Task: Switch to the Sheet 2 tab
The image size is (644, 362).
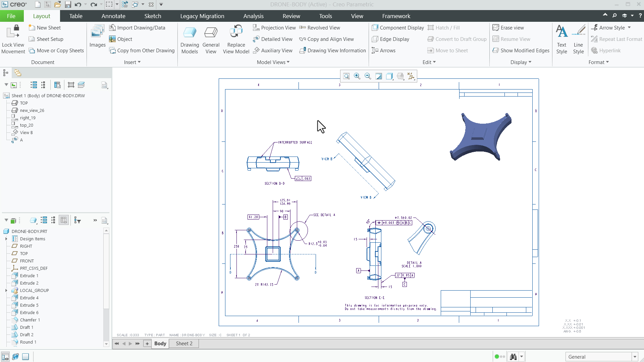Action: point(184,344)
